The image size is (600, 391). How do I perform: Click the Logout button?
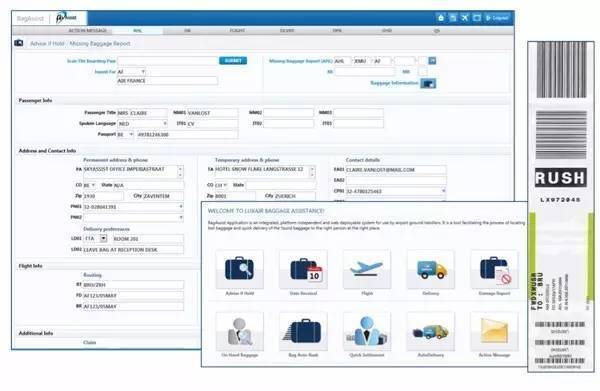[x=497, y=18]
